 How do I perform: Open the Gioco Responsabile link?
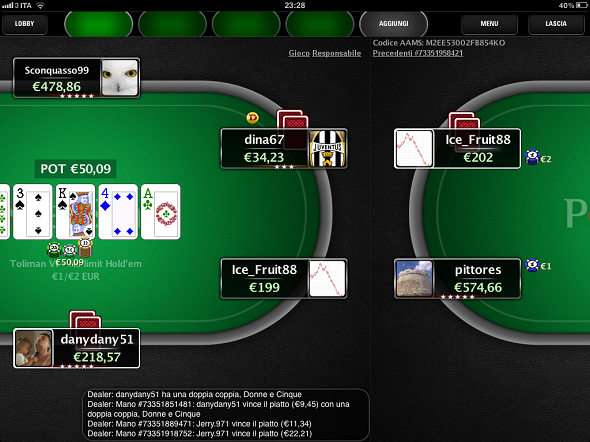(325, 53)
